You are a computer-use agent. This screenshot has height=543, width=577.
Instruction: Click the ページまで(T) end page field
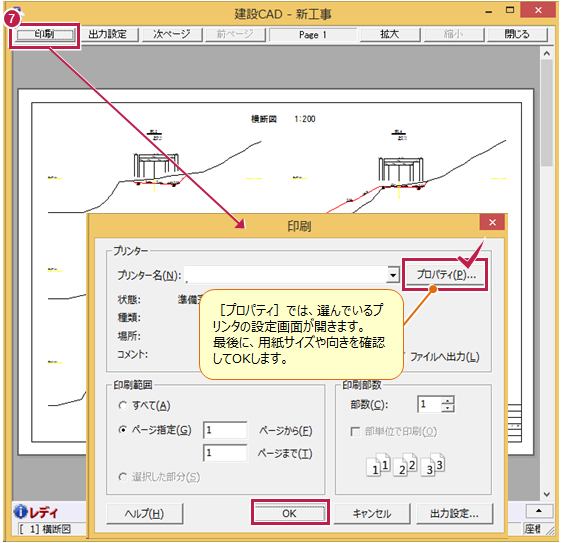tap(225, 453)
